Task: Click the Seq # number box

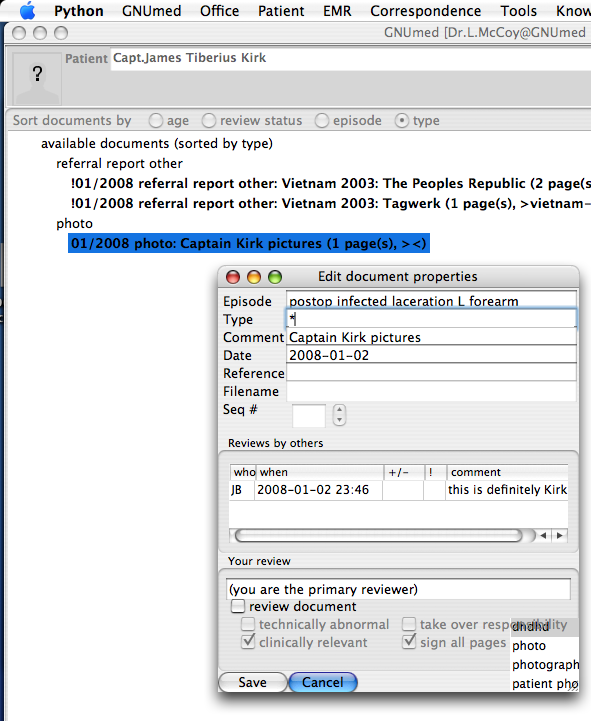Action: [x=309, y=415]
